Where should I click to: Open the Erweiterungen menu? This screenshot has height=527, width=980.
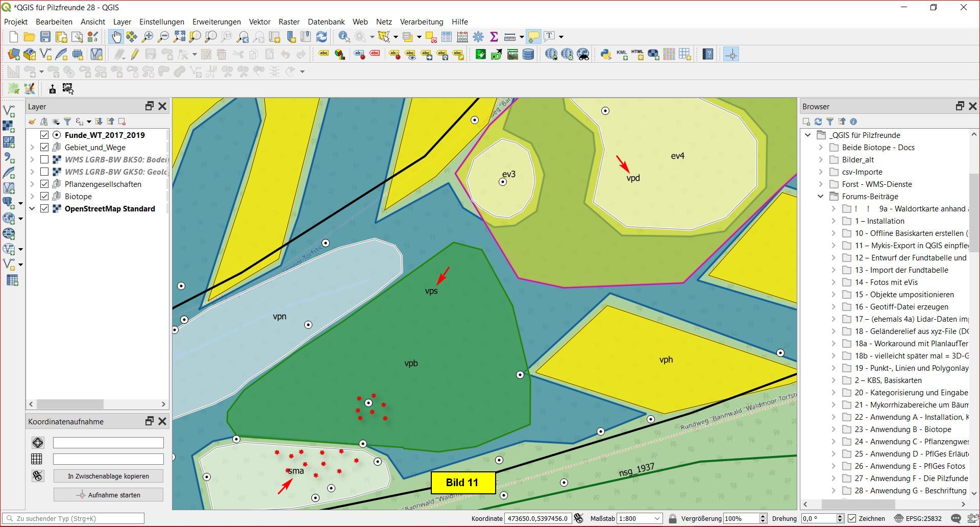(216, 22)
